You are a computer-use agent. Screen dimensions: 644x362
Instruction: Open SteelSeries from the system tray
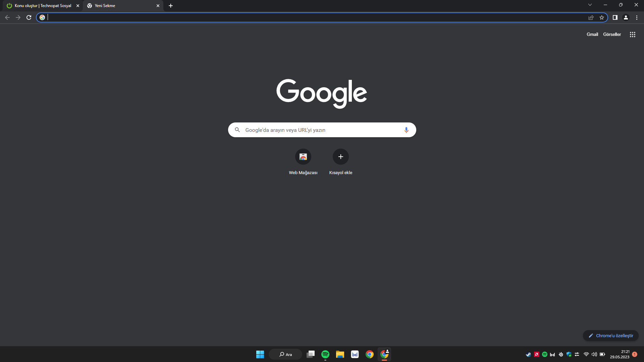(561, 354)
